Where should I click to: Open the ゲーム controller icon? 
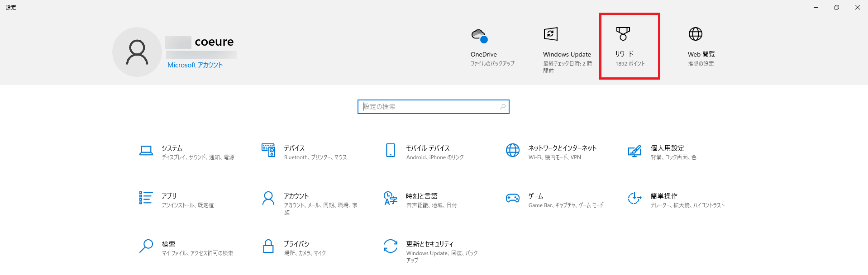pyautogui.click(x=512, y=198)
